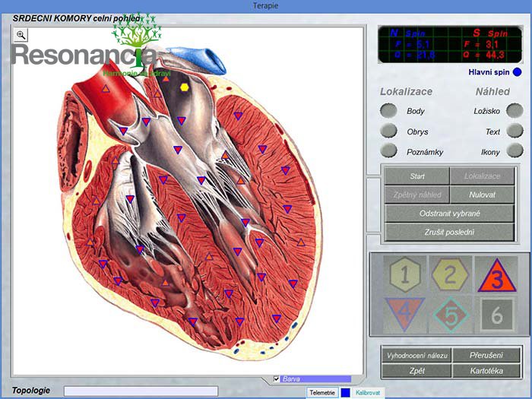Screen dimensions: 532x399
Task: Toggle the Barva checkbox
Action: (x=276, y=378)
